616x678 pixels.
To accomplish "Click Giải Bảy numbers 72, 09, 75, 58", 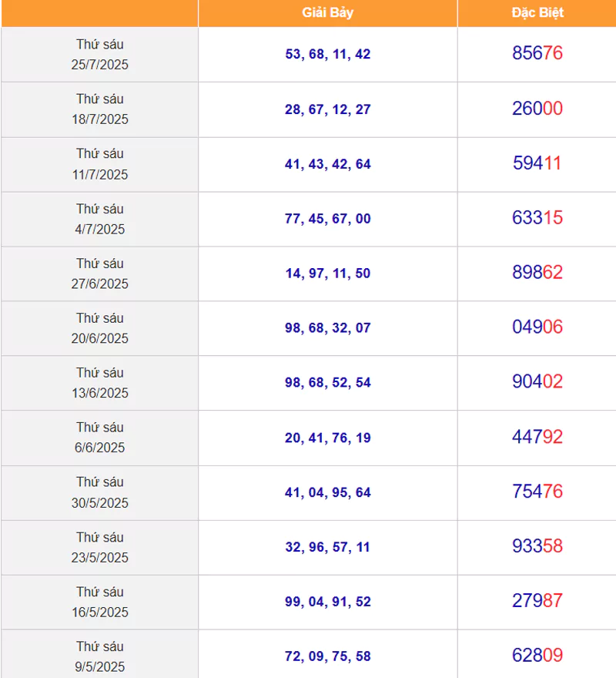I will click(x=328, y=656).
